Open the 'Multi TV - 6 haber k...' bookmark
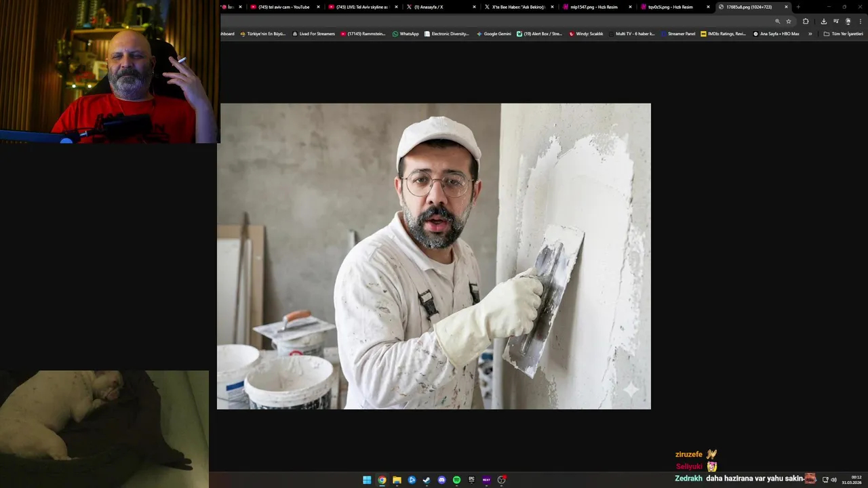 (x=632, y=33)
